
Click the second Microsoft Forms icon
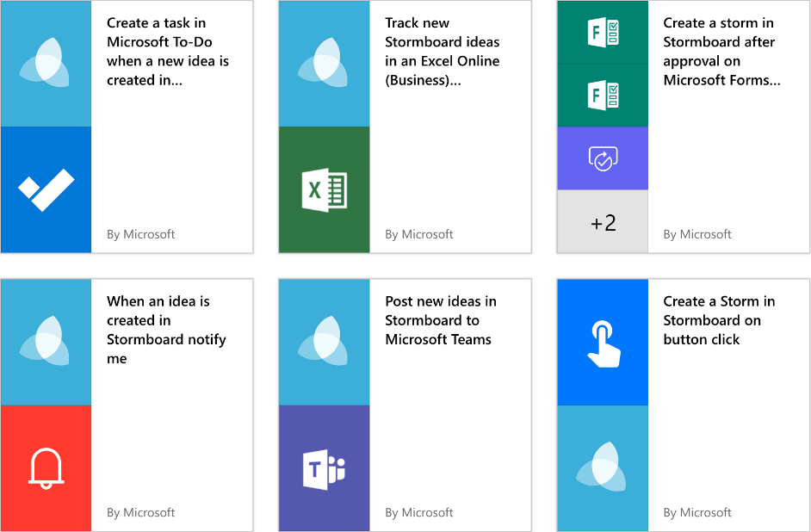coord(603,95)
